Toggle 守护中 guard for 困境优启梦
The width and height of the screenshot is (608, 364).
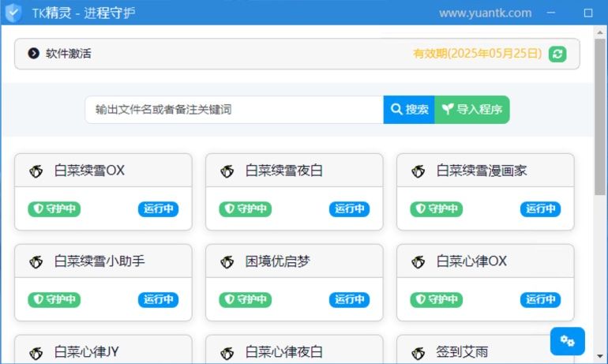tap(246, 300)
